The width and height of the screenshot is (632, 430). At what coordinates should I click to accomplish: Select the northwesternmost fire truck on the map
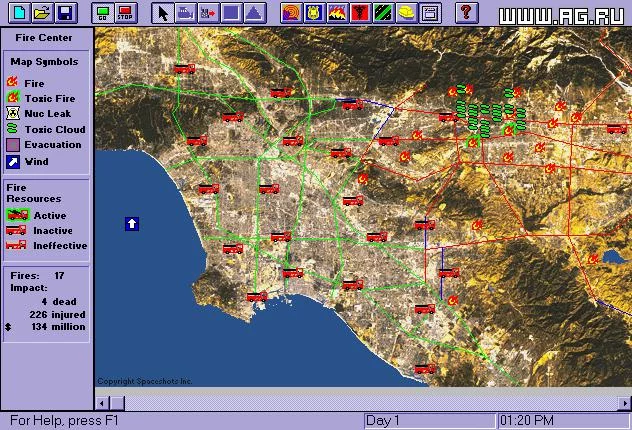184,69
